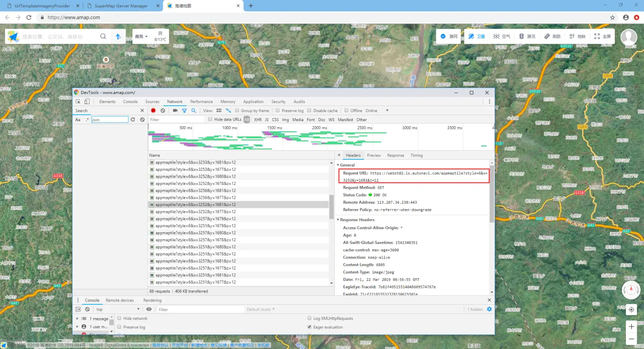The height and width of the screenshot is (349, 644).
Task: Select the inspect element tool
Action: (x=78, y=102)
